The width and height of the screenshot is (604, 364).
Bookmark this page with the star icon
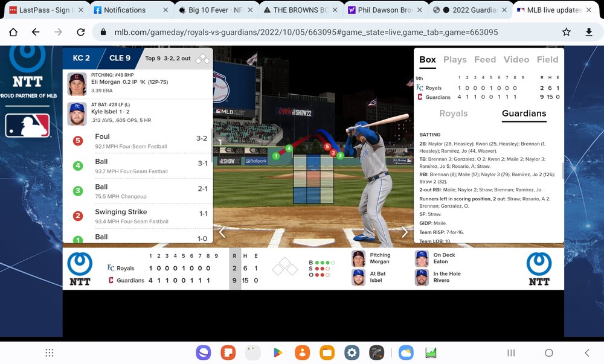pos(566,32)
